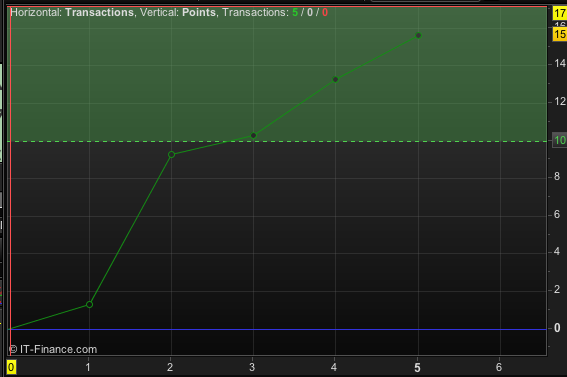Select the data point at transaction 1
Image resolution: width=567 pixels, height=377 pixels.
89,305
